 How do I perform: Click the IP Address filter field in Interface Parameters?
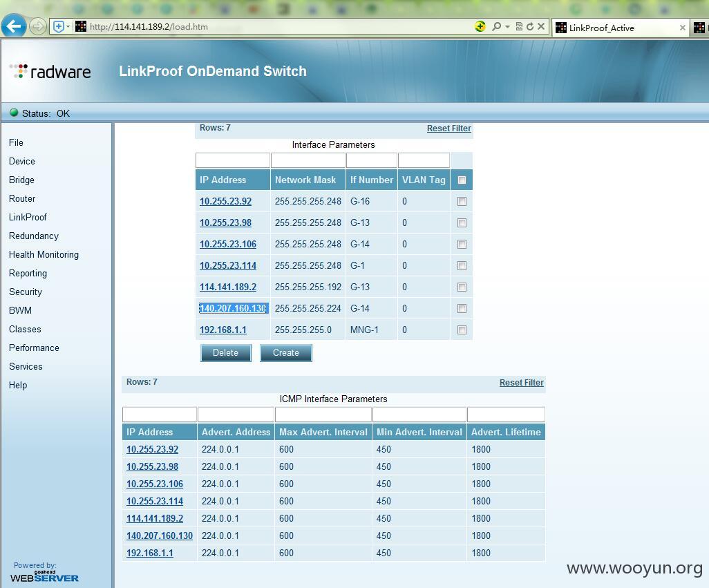coord(233,160)
